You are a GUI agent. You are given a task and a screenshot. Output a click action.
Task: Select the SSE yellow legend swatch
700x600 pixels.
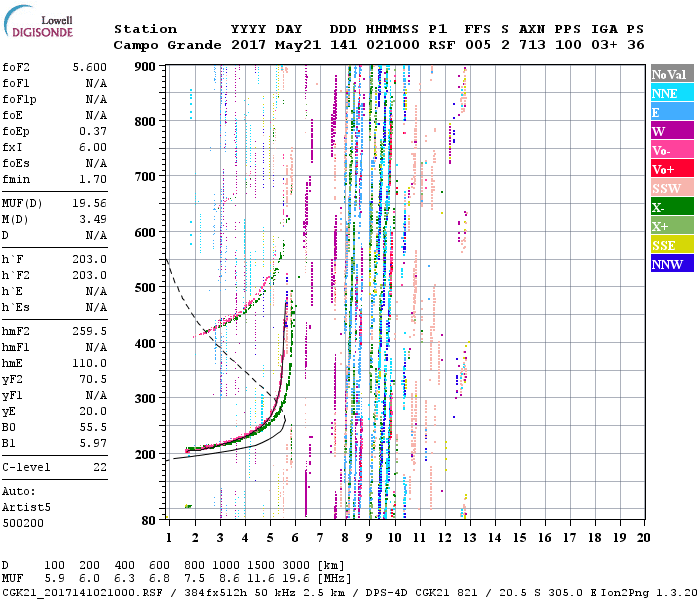[672, 245]
